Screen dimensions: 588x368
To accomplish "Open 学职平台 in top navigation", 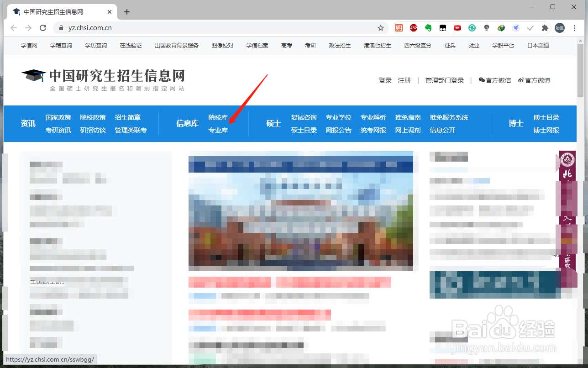I will [x=503, y=46].
